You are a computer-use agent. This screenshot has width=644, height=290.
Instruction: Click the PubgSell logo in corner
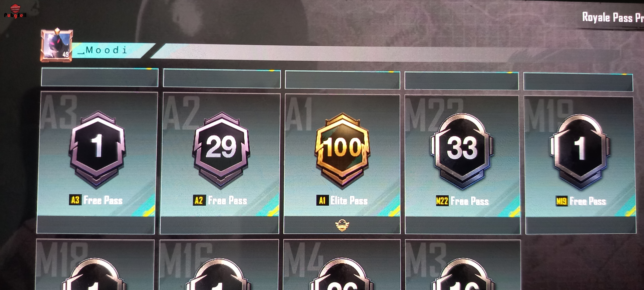point(15,11)
